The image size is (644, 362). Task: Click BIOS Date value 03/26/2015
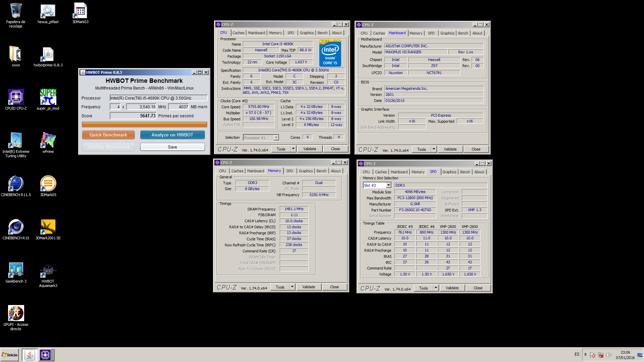click(x=434, y=101)
